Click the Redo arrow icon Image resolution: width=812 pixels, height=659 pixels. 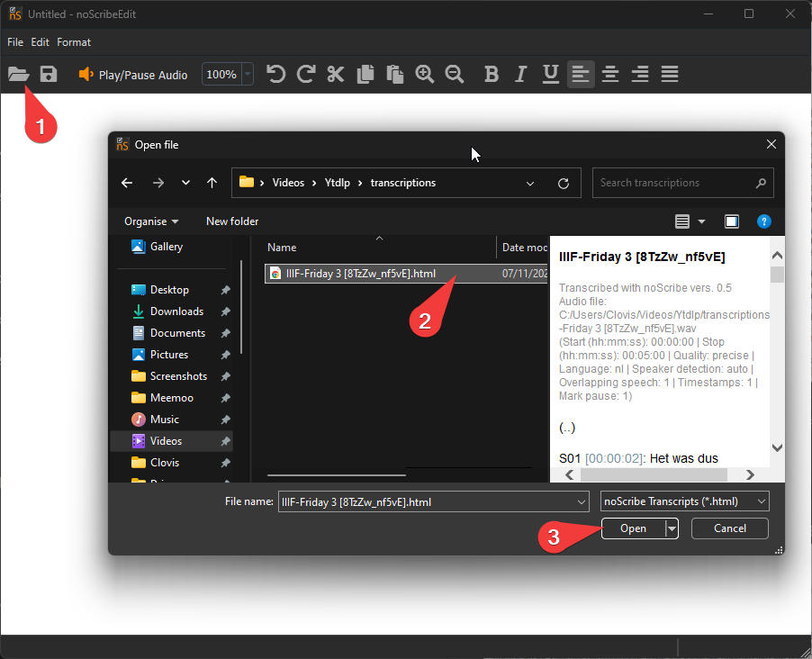coord(306,75)
